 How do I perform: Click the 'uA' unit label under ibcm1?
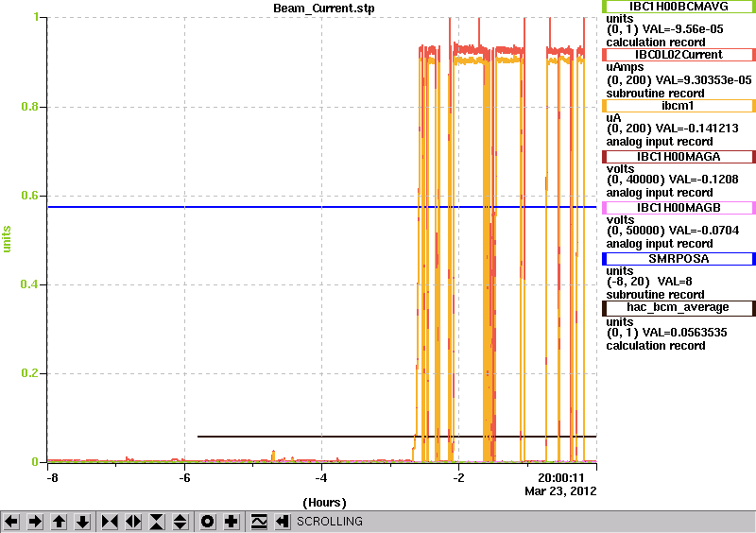point(613,119)
